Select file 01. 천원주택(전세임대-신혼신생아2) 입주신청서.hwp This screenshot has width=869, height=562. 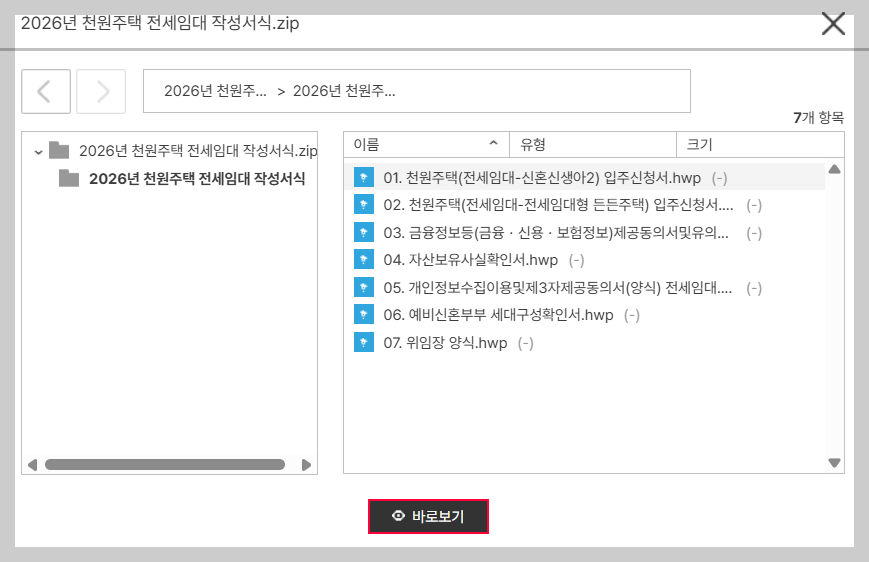click(542, 178)
